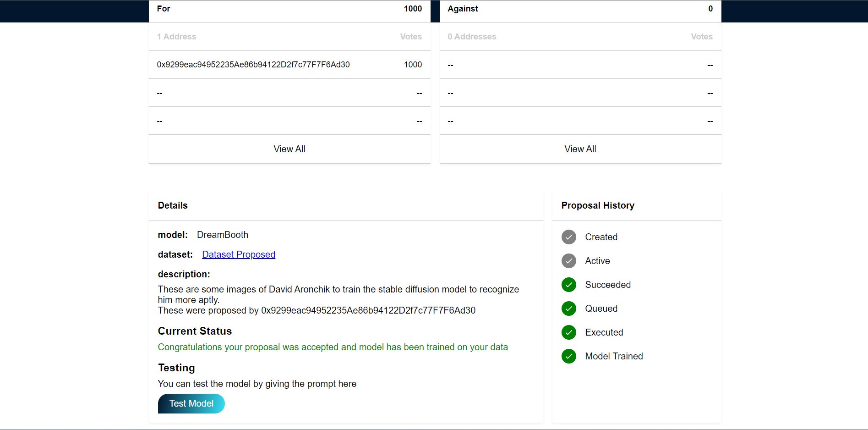
Task: Click the proposer address in the description
Action: (x=368, y=310)
